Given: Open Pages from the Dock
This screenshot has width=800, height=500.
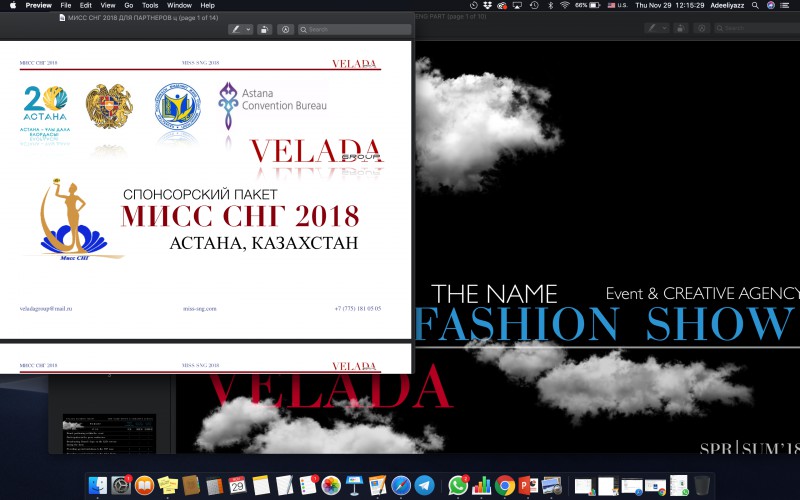Looking at the screenshot, I should pos(378,485).
